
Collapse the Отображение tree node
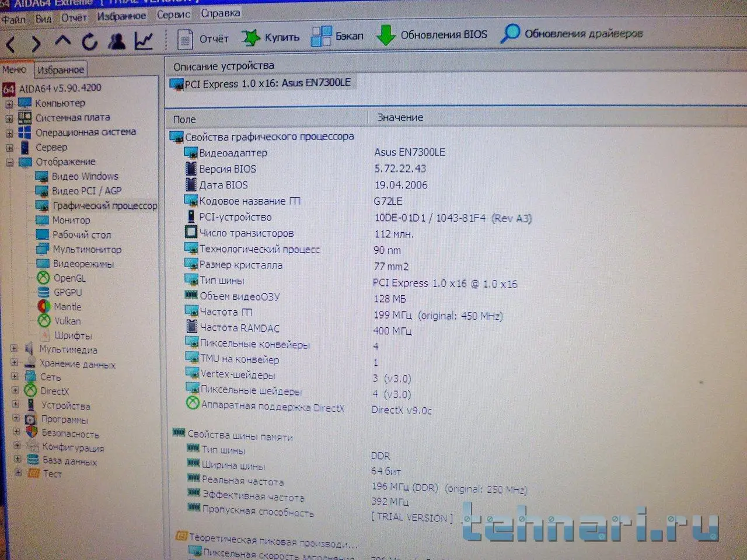pyautogui.click(x=10, y=163)
